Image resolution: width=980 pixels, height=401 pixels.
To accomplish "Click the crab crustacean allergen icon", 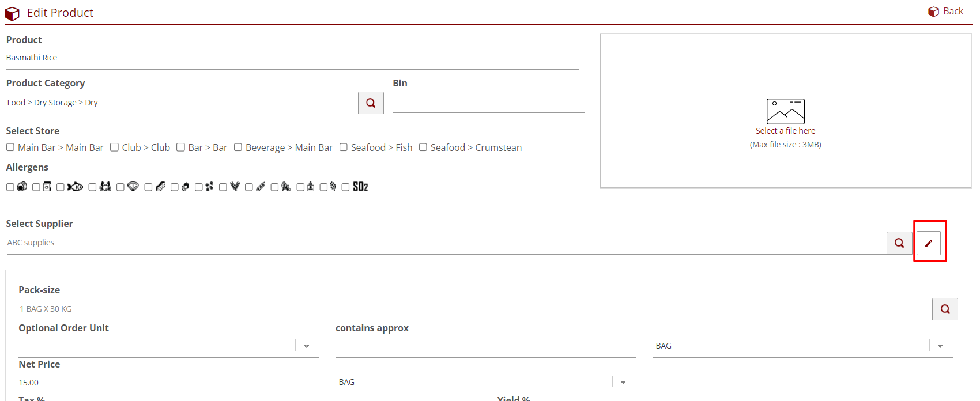I will (105, 187).
